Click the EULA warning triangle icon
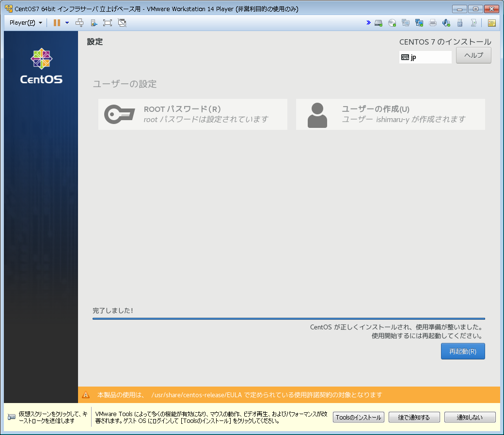 click(86, 394)
